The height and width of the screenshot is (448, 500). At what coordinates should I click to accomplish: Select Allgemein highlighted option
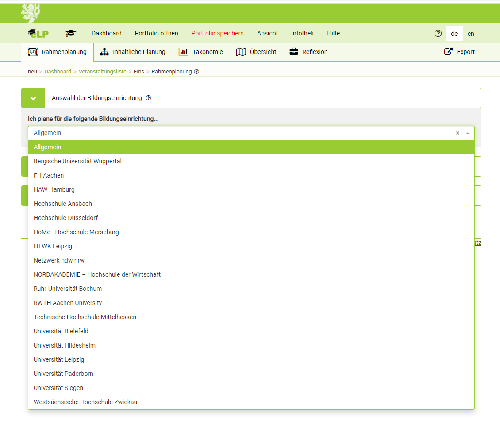(x=251, y=147)
